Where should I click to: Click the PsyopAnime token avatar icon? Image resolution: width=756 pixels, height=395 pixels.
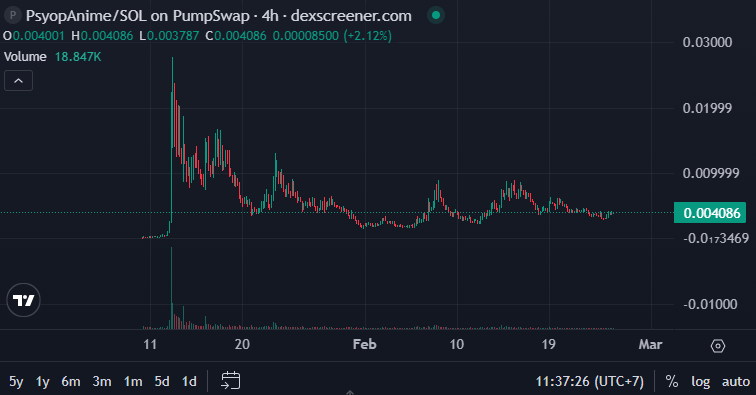pyautogui.click(x=13, y=15)
